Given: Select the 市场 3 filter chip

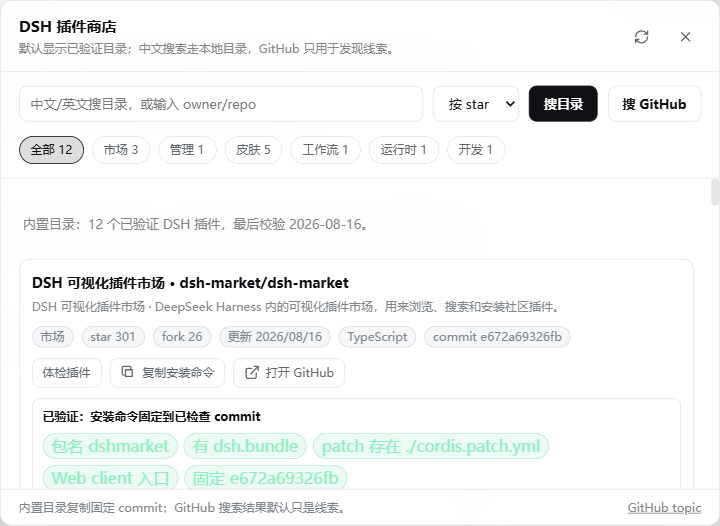Looking at the screenshot, I should point(121,150).
